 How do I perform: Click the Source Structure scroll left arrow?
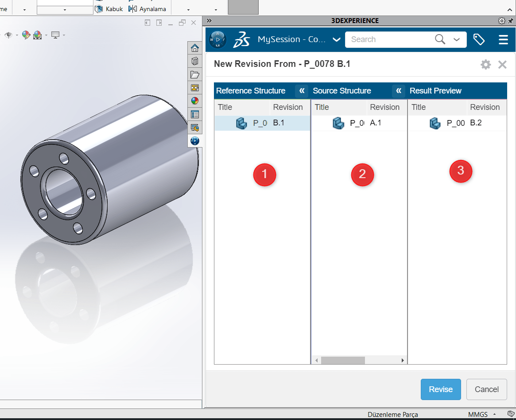[316, 361]
